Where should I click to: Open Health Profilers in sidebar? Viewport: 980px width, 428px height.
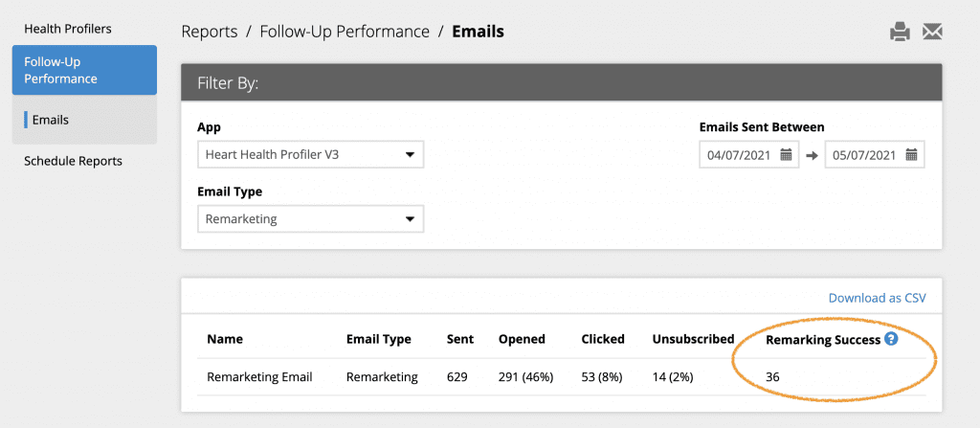68,29
